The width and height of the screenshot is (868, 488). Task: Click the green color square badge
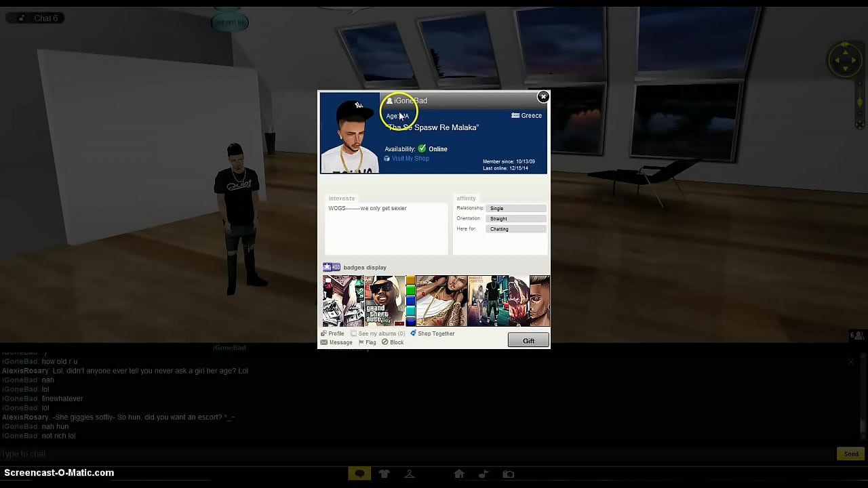point(410,291)
